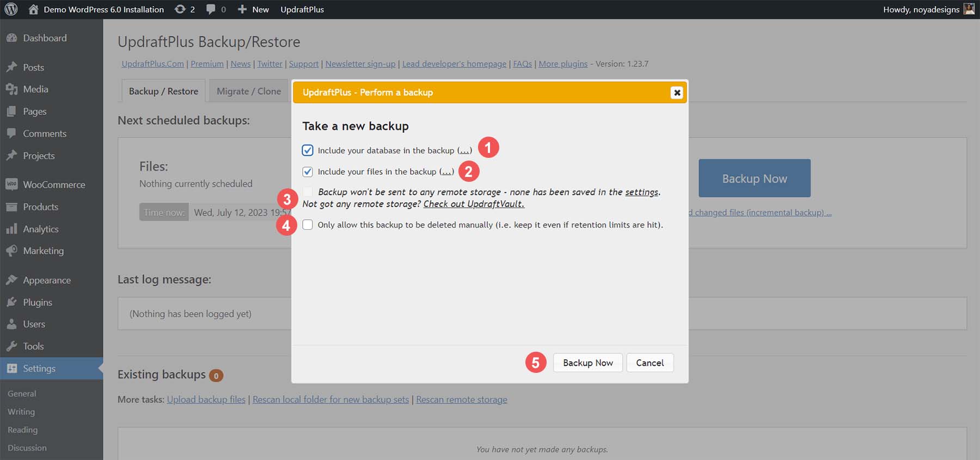Click the Appearance paintbrush icon
Viewport: 980px width, 460px height.
11,280
